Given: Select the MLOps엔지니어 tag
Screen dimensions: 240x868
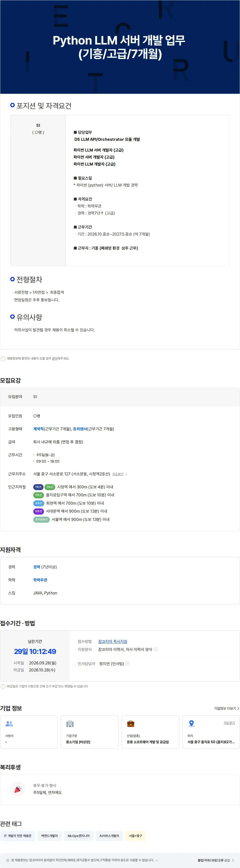Looking at the screenshot, I should pos(78,836).
